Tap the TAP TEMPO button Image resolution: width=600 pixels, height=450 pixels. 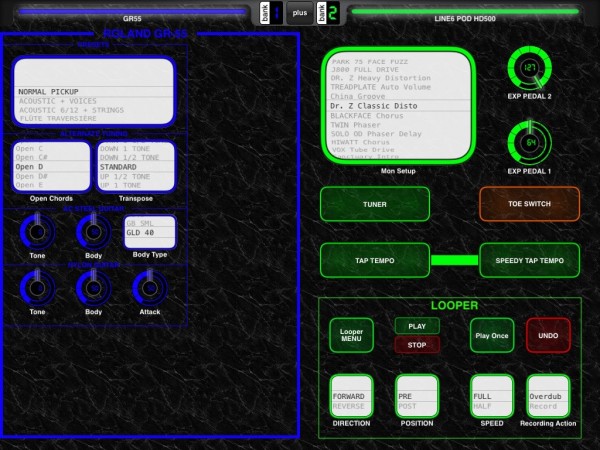pyautogui.click(x=375, y=261)
